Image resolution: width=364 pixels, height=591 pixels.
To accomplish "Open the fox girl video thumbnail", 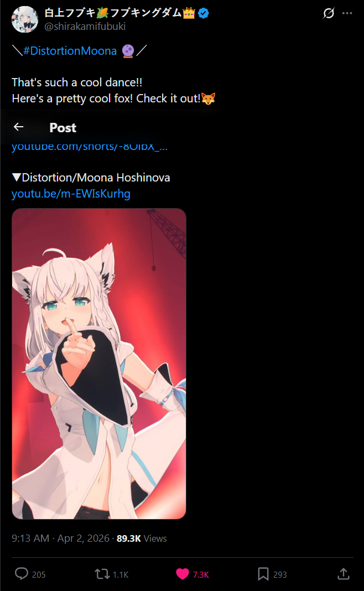I will (99, 364).
